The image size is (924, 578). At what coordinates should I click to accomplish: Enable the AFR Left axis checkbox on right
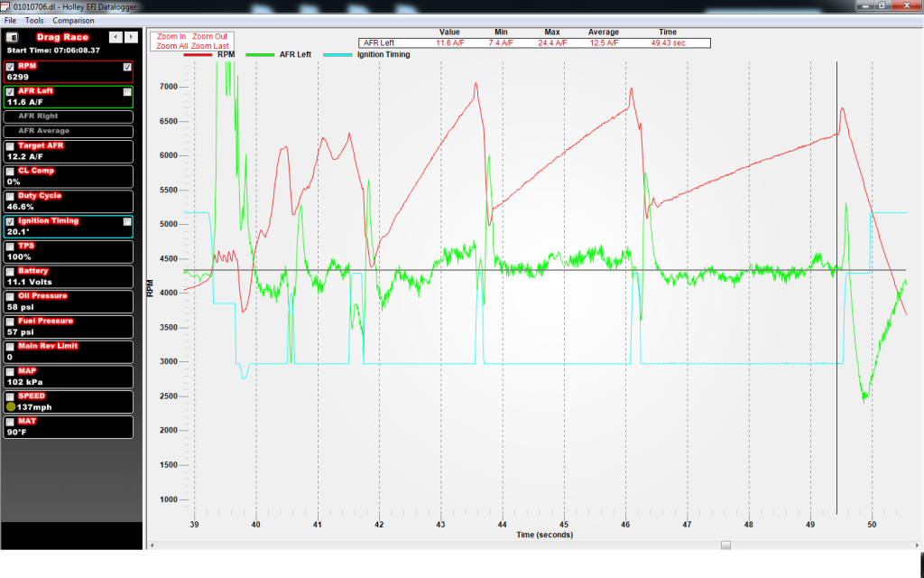click(126, 91)
